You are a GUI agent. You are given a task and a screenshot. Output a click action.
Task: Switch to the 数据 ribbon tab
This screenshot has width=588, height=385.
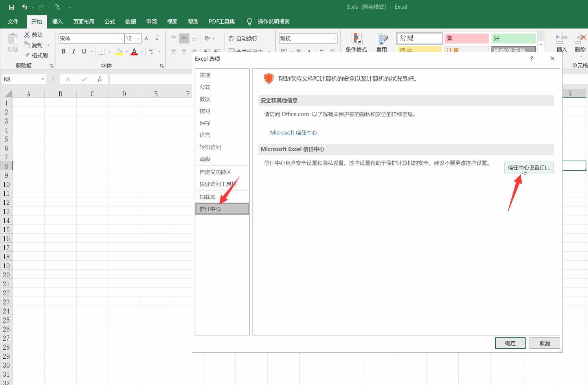pos(130,22)
